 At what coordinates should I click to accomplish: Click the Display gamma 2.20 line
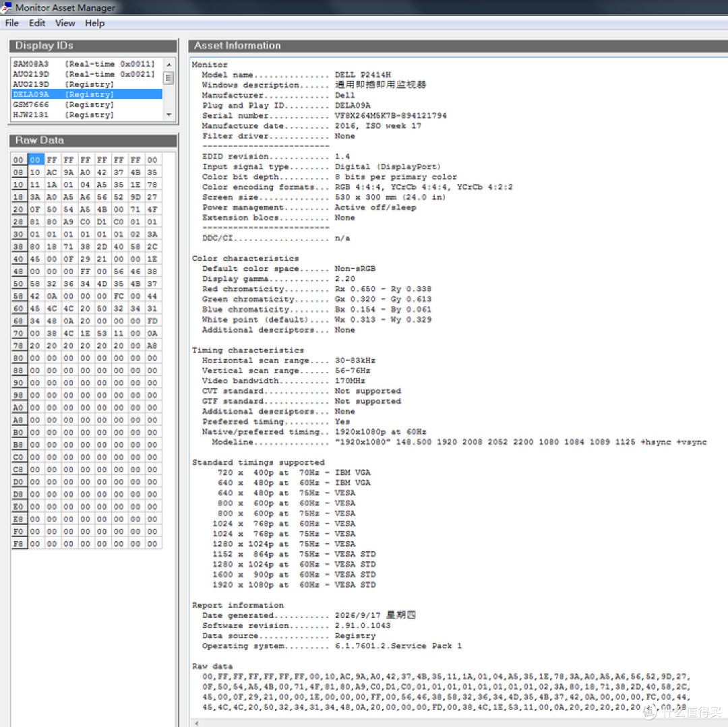(278, 279)
